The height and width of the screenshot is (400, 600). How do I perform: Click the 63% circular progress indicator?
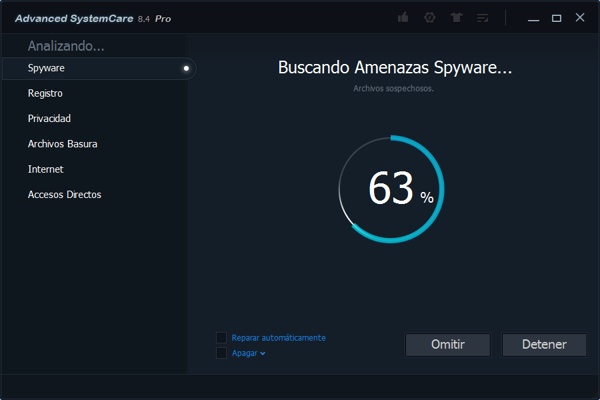point(391,189)
